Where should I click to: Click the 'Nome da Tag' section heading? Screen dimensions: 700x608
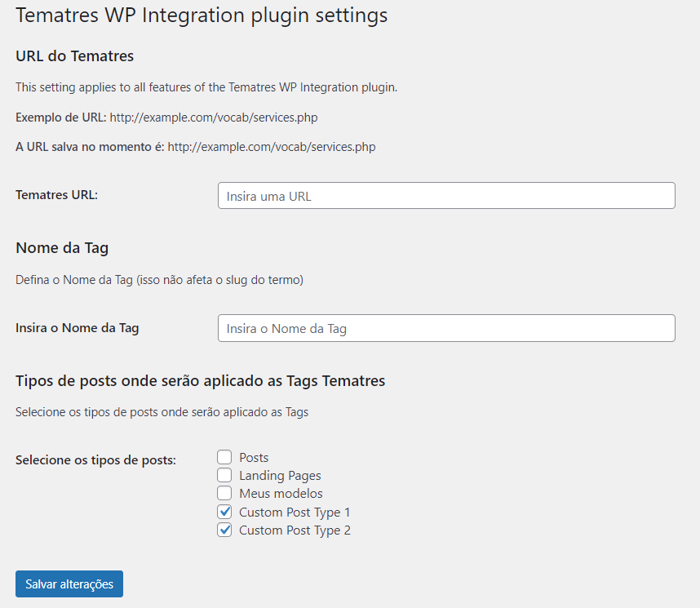(62, 248)
